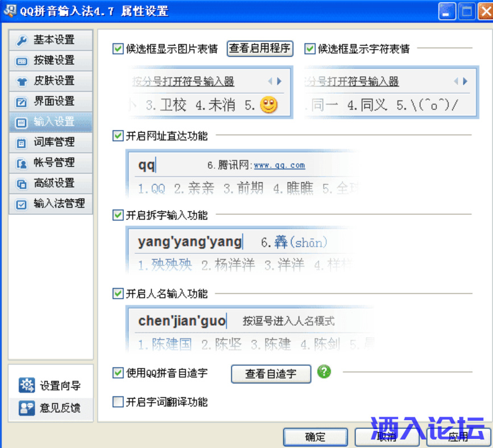Viewport: 493px width, 448px height.
Task: Click candidate 2.亲亲
Action: tap(194, 189)
